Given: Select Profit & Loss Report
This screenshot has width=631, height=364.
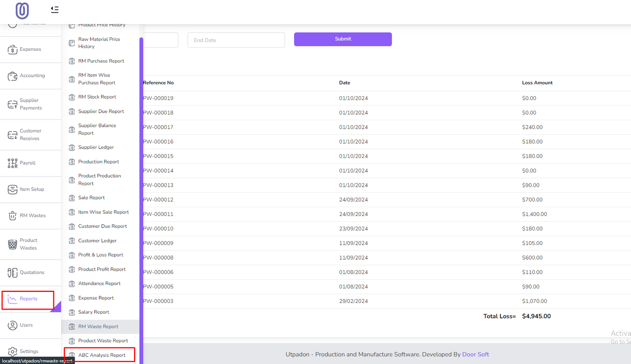Looking at the screenshot, I should 101,255.
